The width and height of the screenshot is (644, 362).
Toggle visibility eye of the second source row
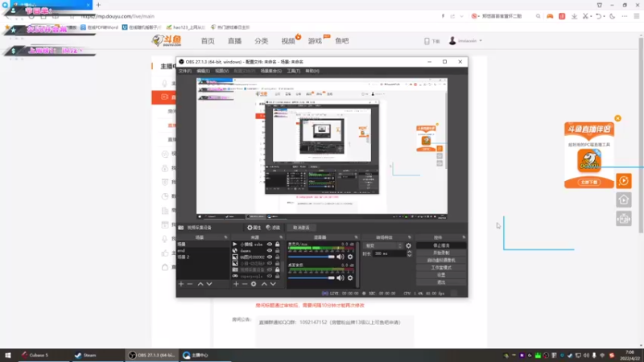click(x=270, y=251)
